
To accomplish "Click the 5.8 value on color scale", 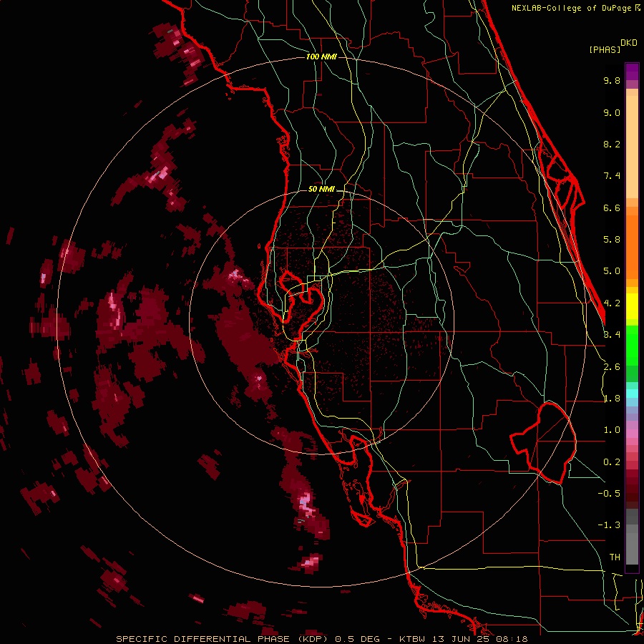I will pos(612,240).
